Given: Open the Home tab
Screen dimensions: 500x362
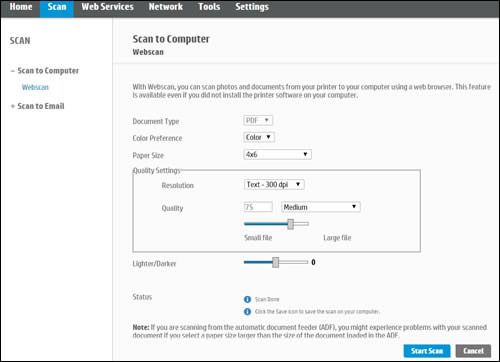Looking at the screenshot, I should click(x=21, y=7).
